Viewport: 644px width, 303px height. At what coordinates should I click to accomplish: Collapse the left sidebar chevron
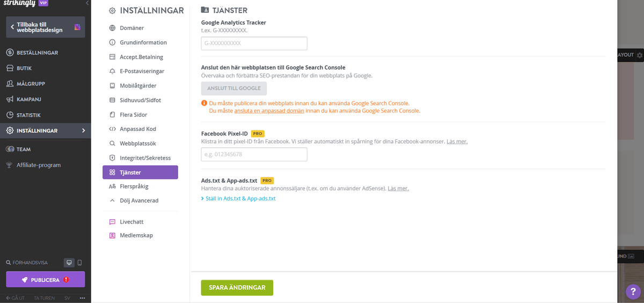[x=87, y=3]
